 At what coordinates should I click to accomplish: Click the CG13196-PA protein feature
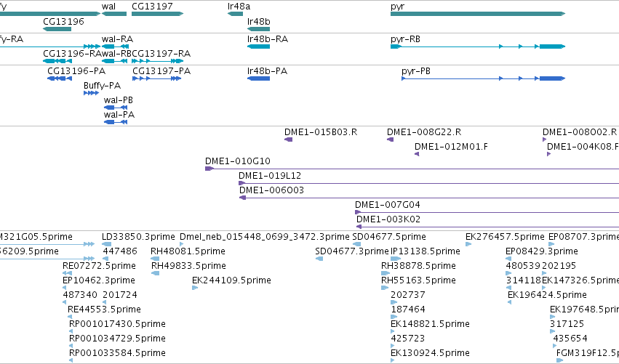point(60,78)
